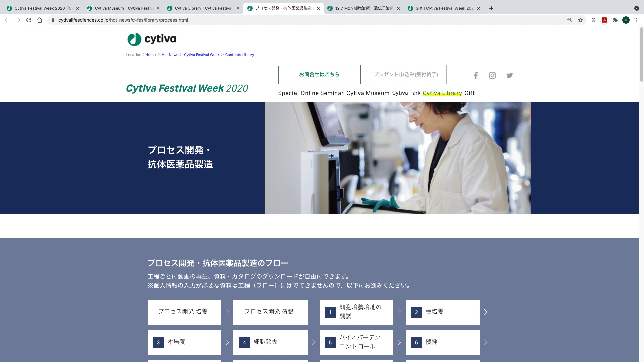Click the lock icon in the address bar
644x362 pixels.
point(53,20)
